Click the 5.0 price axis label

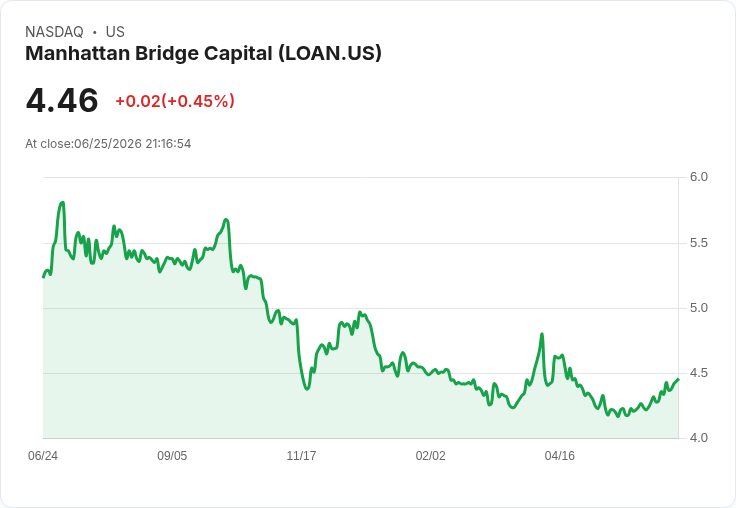pos(698,308)
